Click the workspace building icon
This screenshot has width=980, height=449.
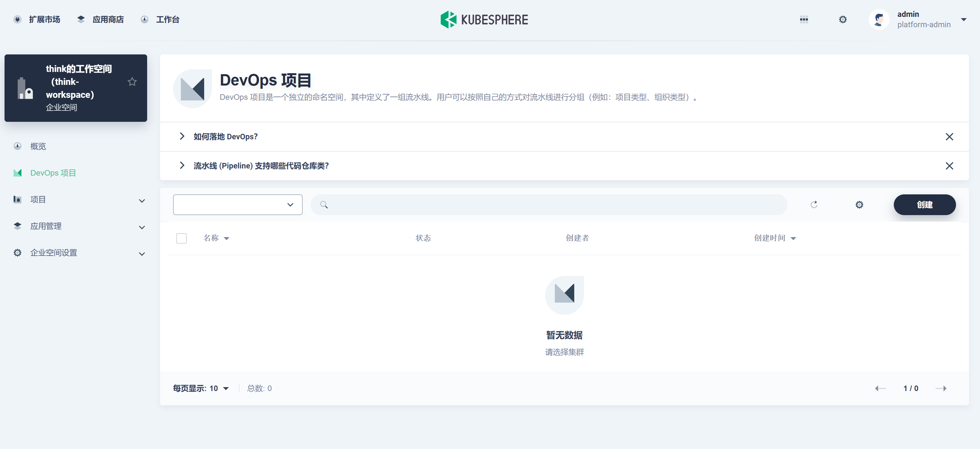tap(25, 88)
